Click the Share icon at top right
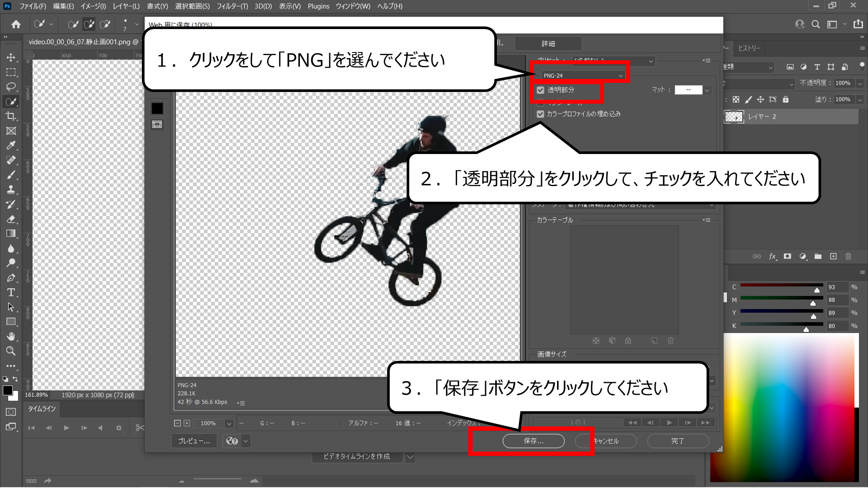868x488 pixels. (x=858, y=24)
